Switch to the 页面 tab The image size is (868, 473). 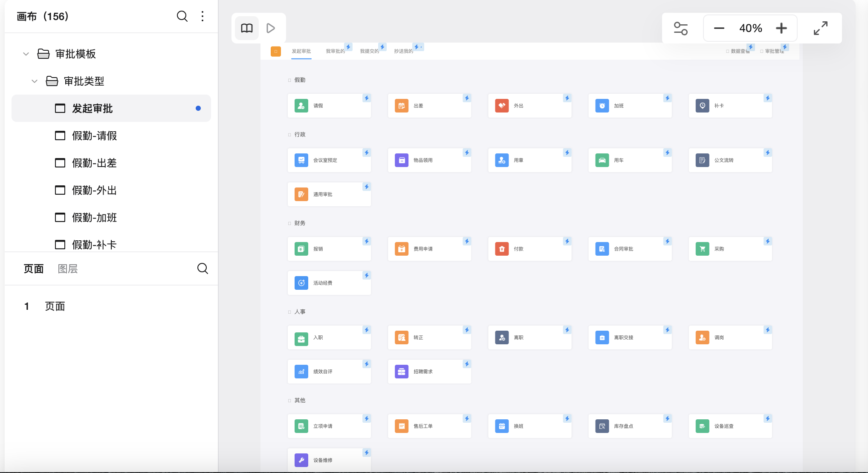[34, 269]
